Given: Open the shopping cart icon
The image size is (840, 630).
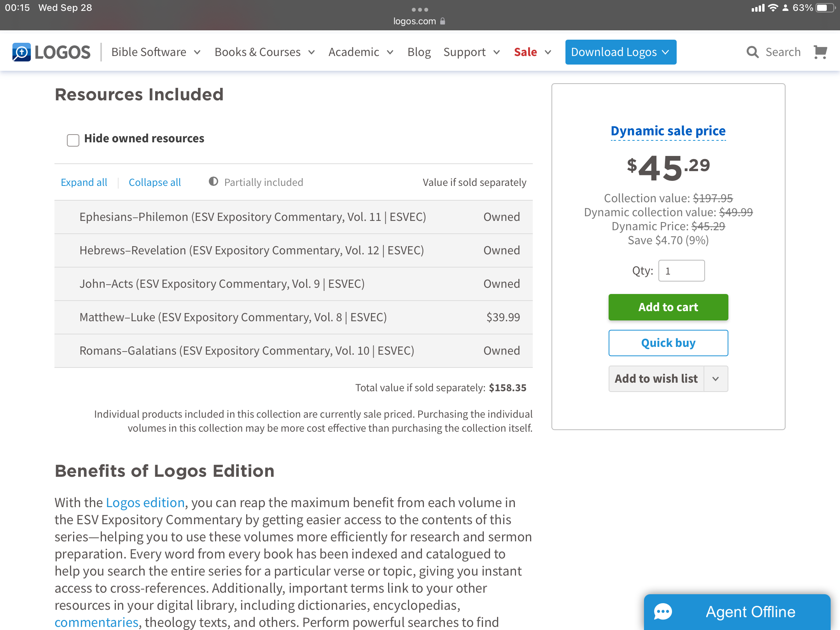Looking at the screenshot, I should (x=820, y=52).
